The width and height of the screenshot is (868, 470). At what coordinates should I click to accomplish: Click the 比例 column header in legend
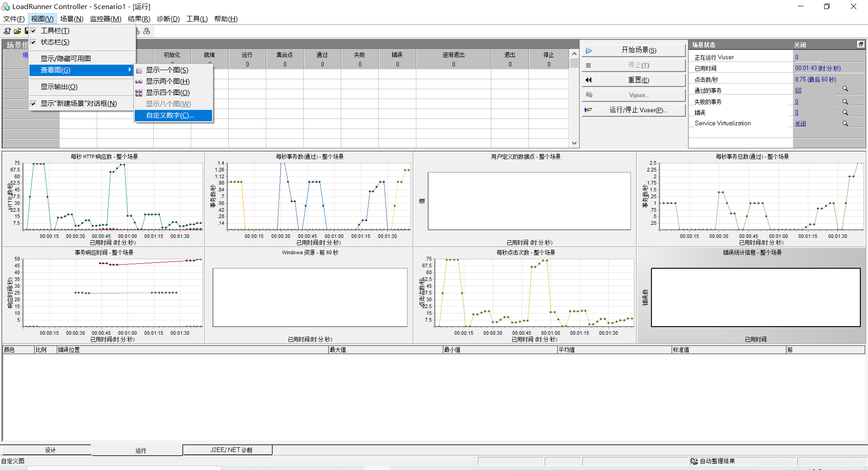(x=46, y=350)
